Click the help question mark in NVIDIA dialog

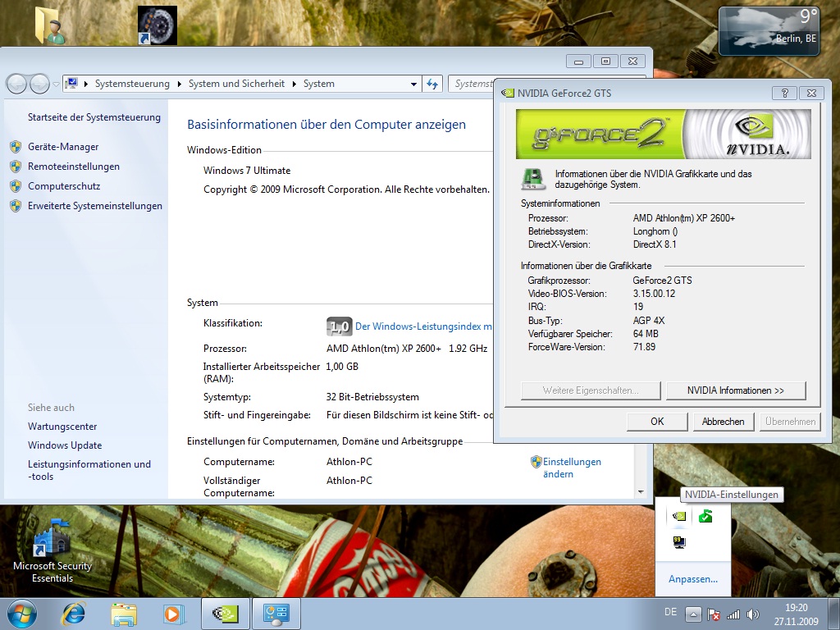(x=785, y=93)
